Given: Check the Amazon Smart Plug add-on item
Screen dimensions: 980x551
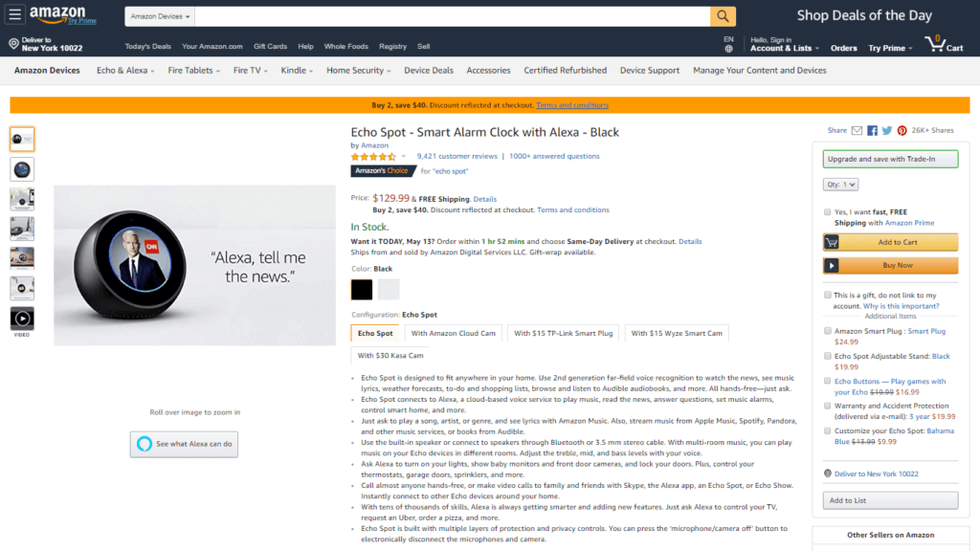Looking at the screenshot, I should click(828, 331).
